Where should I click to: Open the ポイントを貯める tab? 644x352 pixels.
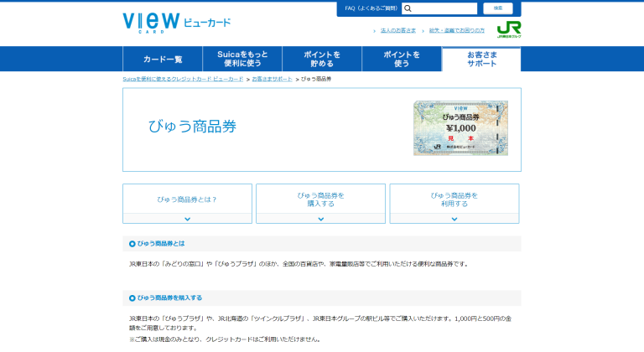click(322, 60)
